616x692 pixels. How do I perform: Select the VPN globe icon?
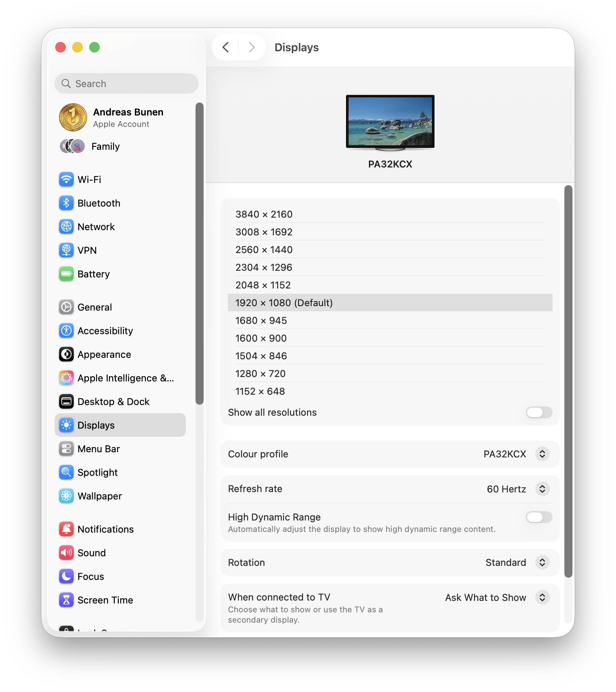pos(66,250)
